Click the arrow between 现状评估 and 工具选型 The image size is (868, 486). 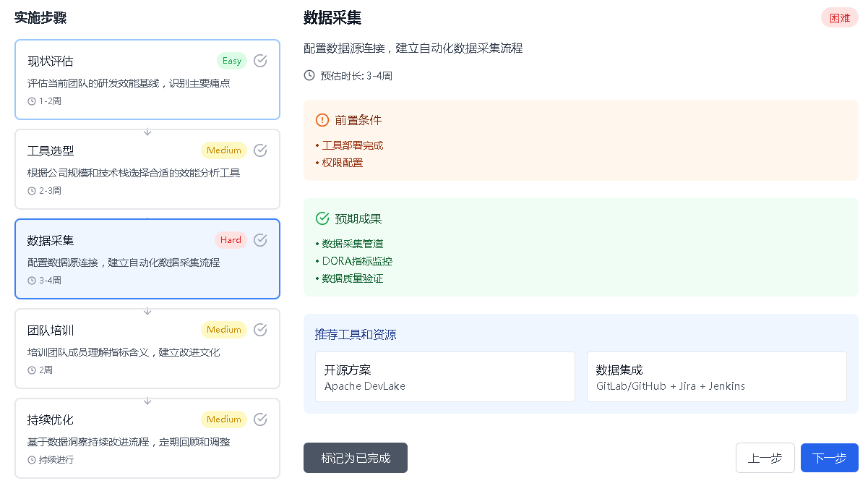pos(147,132)
